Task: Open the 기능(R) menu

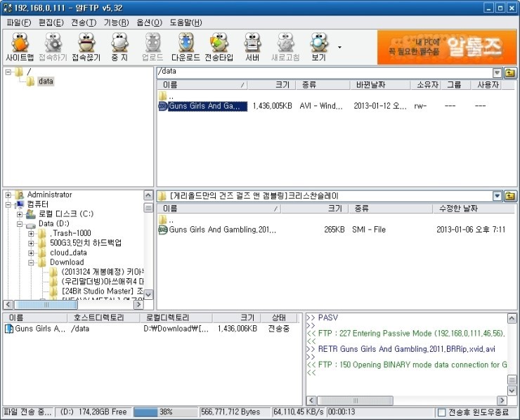Action: [x=116, y=22]
